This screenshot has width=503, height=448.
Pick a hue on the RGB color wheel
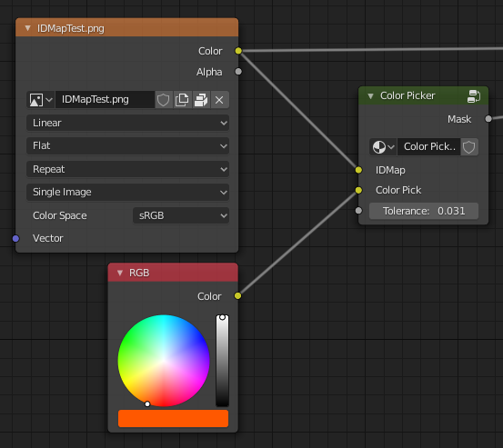coord(164,361)
